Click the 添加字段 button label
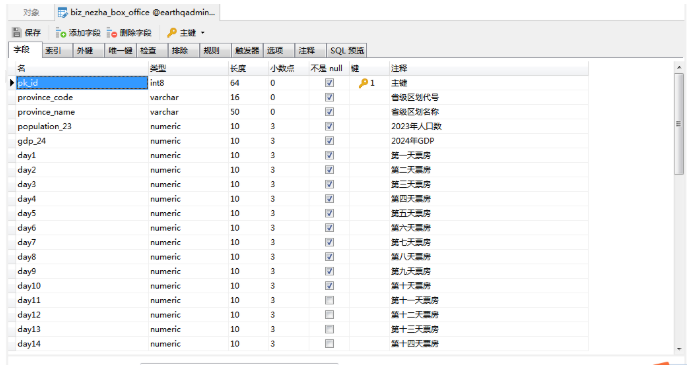 (x=85, y=33)
